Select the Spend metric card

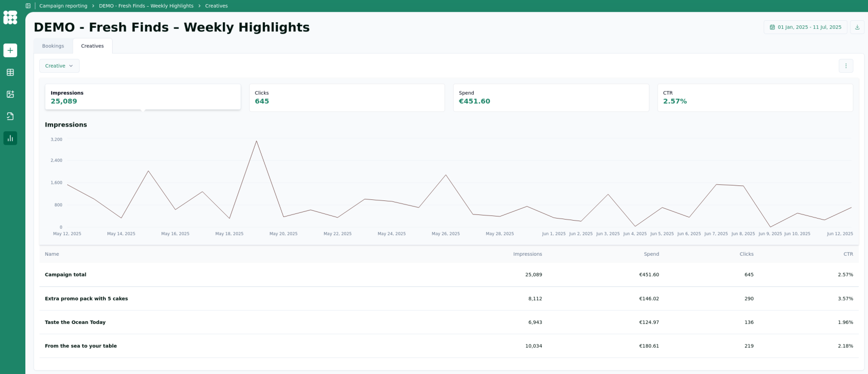551,98
